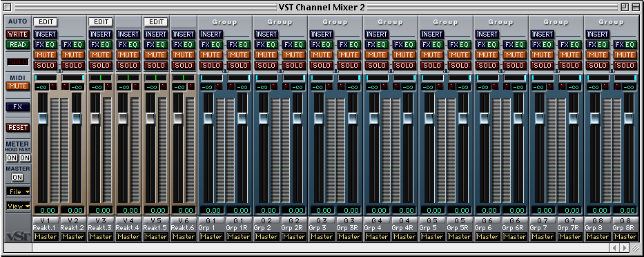Screen dimensions: 644x257
Task: Click the stereo link icon between V1 and V2
Action: tap(59, 71)
